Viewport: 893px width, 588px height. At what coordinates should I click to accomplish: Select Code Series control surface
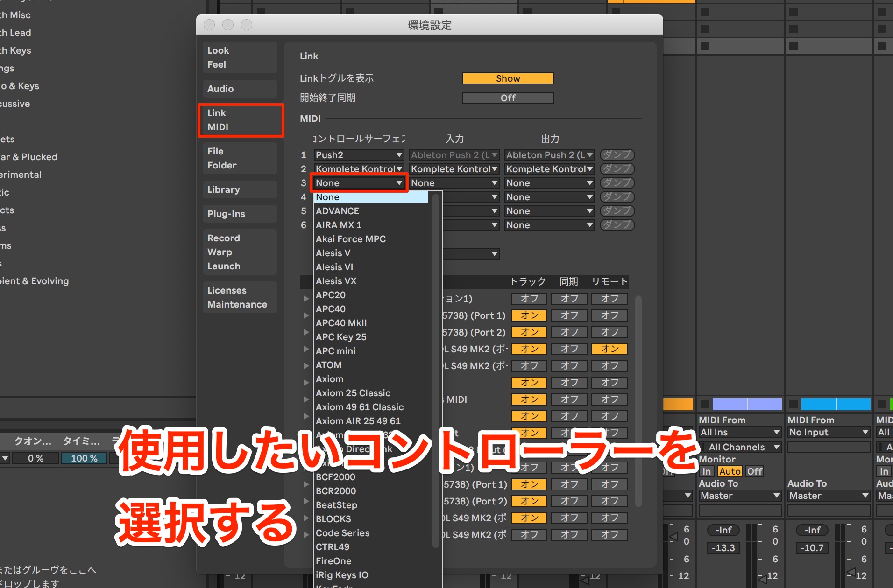point(371,533)
